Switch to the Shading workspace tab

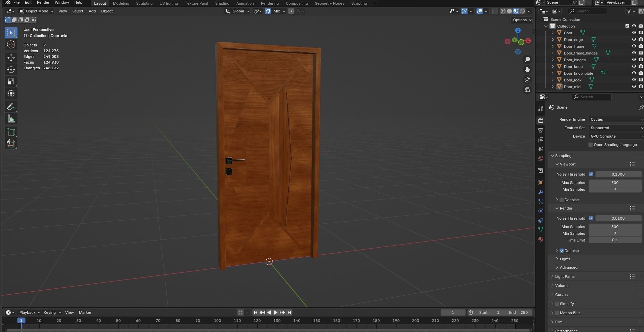(222, 3)
